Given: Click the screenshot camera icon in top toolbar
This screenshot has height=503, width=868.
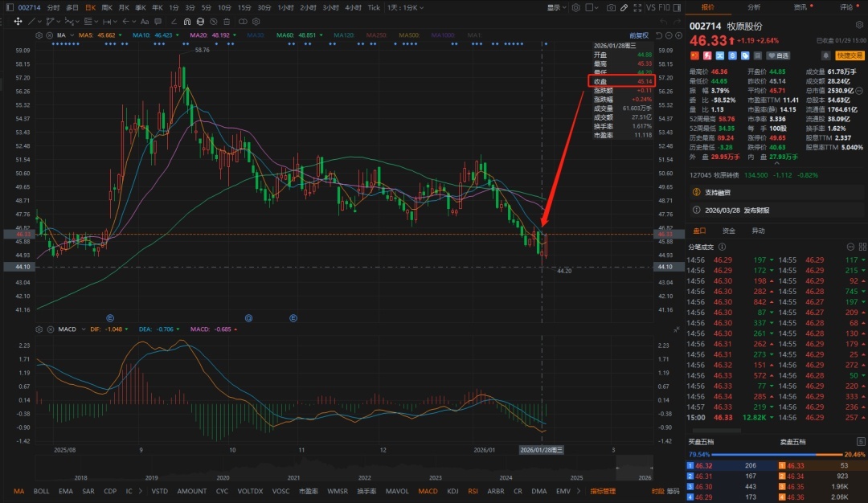Looking at the screenshot, I should [612, 7].
